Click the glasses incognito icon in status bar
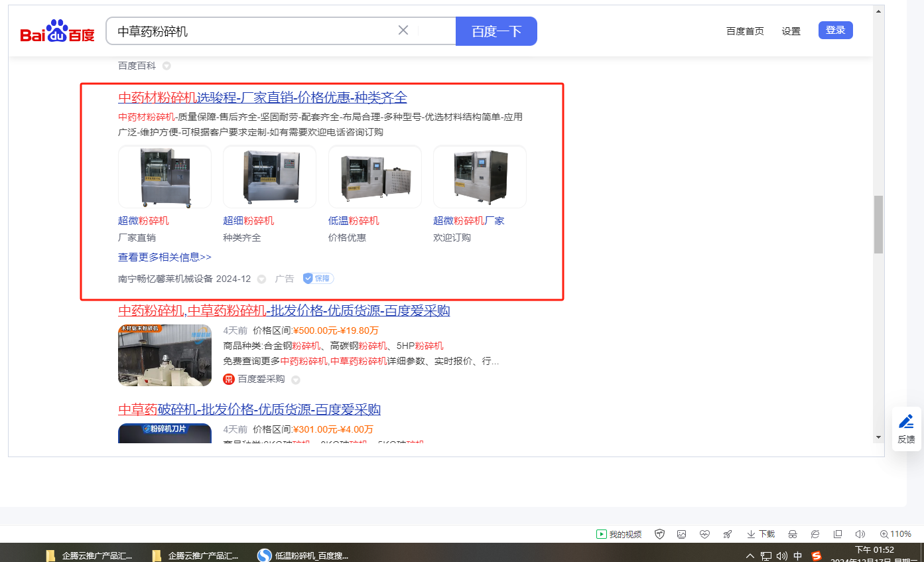The width and height of the screenshot is (924, 562). click(x=792, y=534)
